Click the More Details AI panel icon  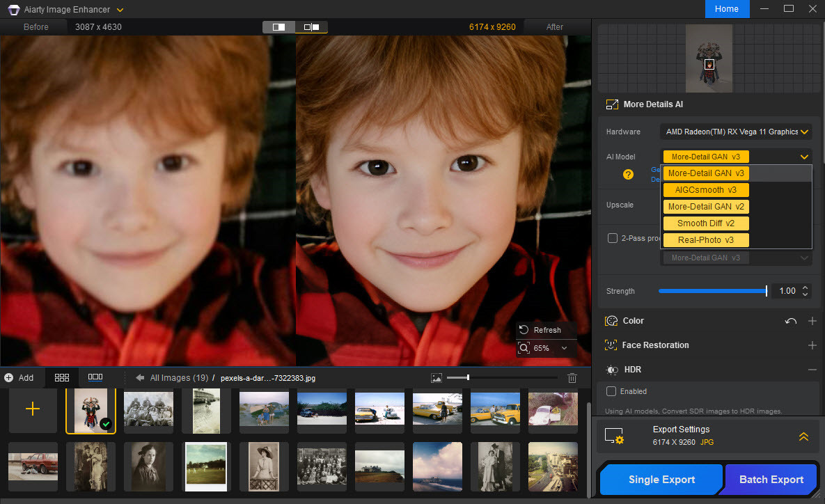(x=612, y=104)
